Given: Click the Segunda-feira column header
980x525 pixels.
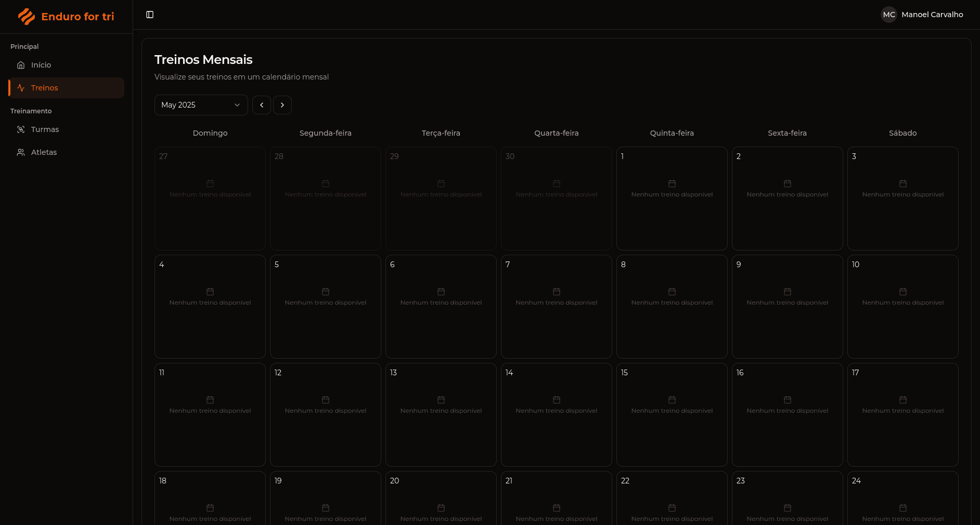Looking at the screenshot, I should pyautogui.click(x=326, y=133).
